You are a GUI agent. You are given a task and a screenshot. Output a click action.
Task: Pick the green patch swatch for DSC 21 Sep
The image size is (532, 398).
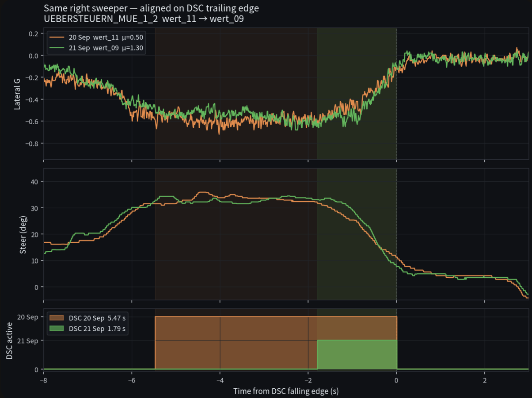click(x=57, y=329)
